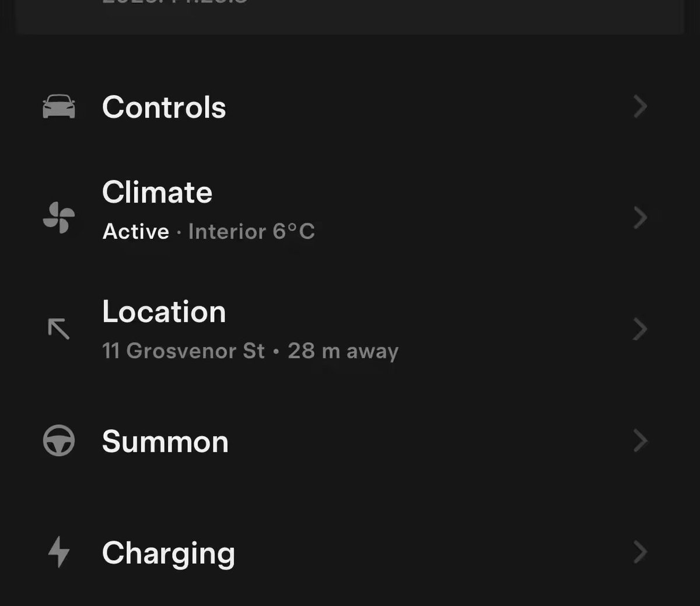Open the Controls menu item
The width and height of the screenshot is (700, 606).
click(x=350, y=107)
